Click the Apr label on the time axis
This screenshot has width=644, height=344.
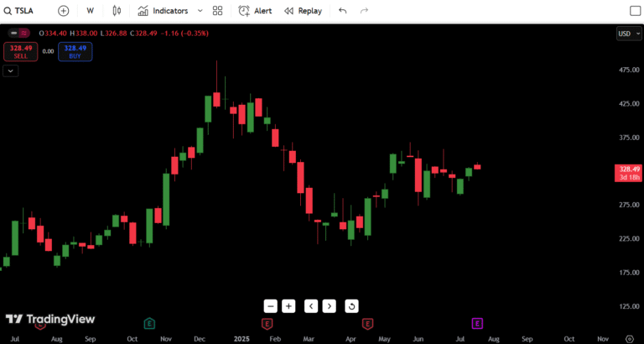[351, 339]
